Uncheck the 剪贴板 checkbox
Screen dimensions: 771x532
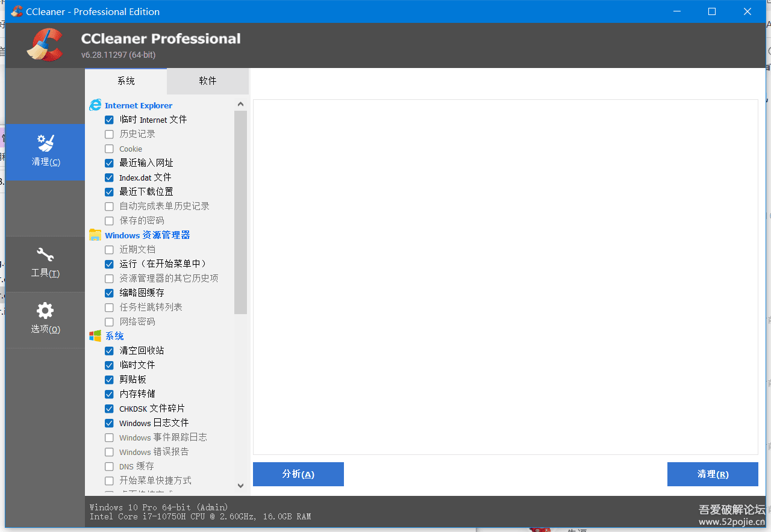[109, 380]
